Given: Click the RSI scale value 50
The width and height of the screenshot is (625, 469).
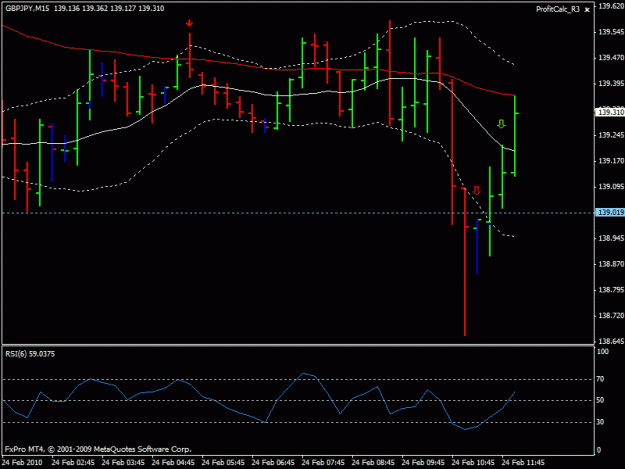Looking at the screenshot, I should [x=600, y=400].
